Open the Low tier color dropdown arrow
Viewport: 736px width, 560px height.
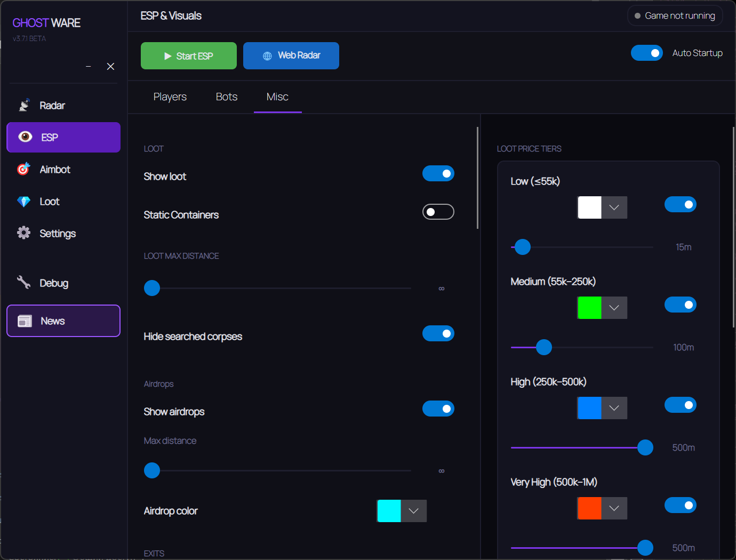click(x=614, y=207)
